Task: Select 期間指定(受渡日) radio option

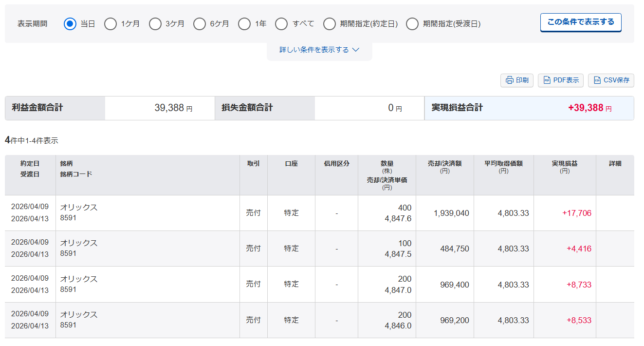Action: point(412,24)
